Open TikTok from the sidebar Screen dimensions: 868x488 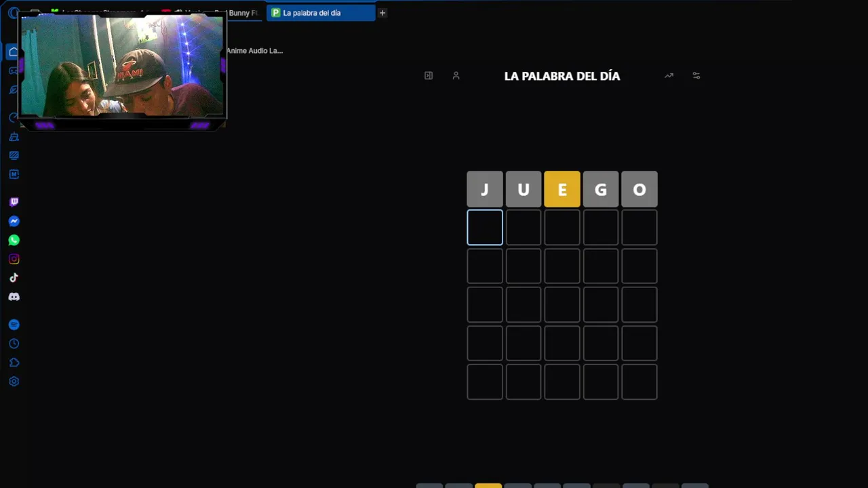(x=14, y=278)
